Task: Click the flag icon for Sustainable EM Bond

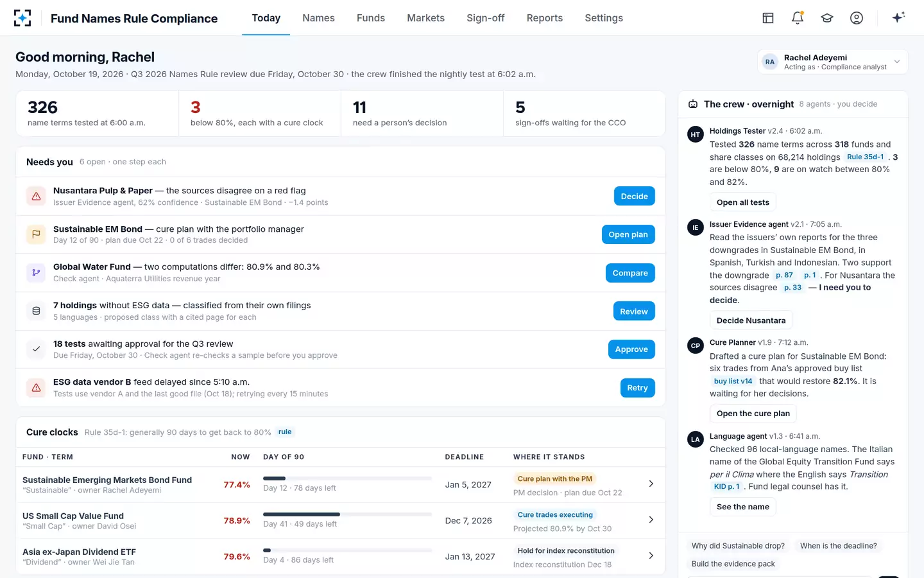Action: click(x=36, y=234)
